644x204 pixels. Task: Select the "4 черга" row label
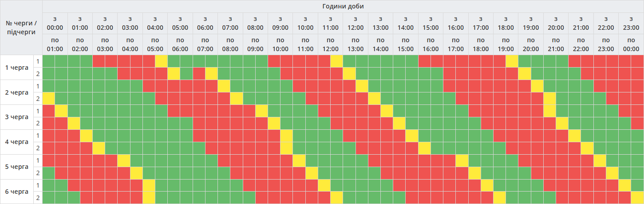tap(17, 142)
